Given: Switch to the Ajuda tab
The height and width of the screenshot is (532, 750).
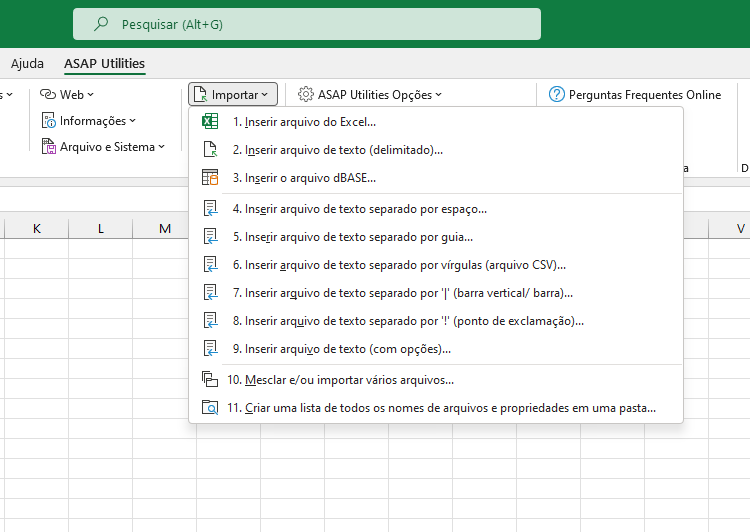Looking at the screenshot, I should click(27, 64).
